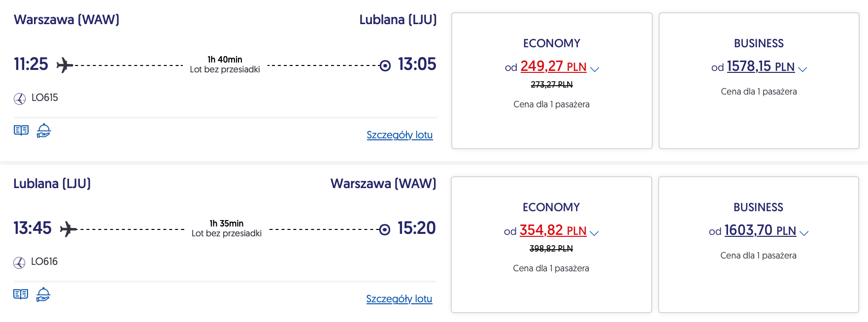Click the meal service icon for LO616
868x322 pixels.
tap(43, 294)
